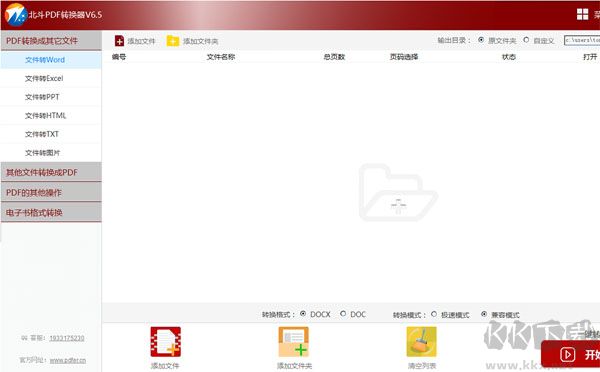Viewport: 600px width, 372px height.
Task: Click the 状态 column header
Action: coord(509,57)
